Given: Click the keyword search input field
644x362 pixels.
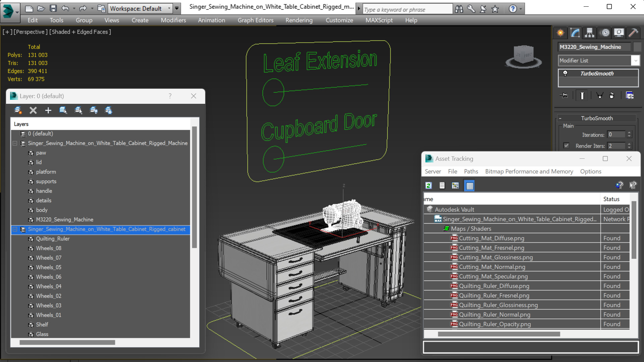Looking at the screenshot, I should tap(407, 9).
